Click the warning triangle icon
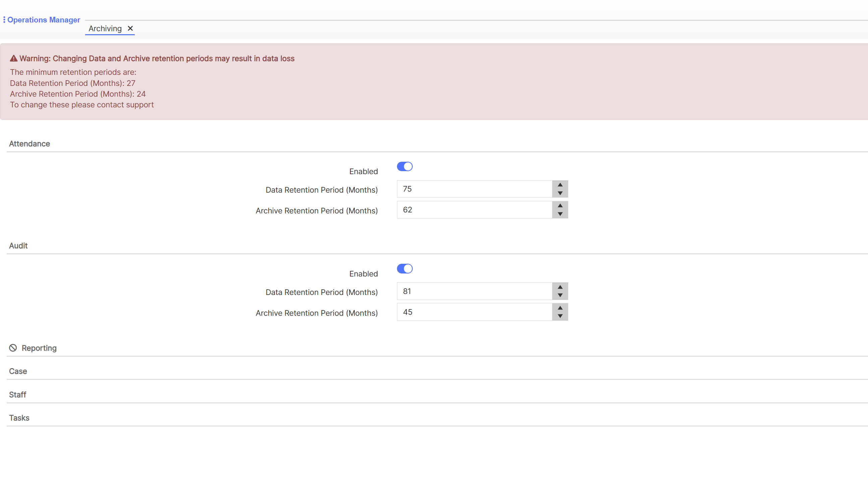868x499 pixels. pos(13,58)
